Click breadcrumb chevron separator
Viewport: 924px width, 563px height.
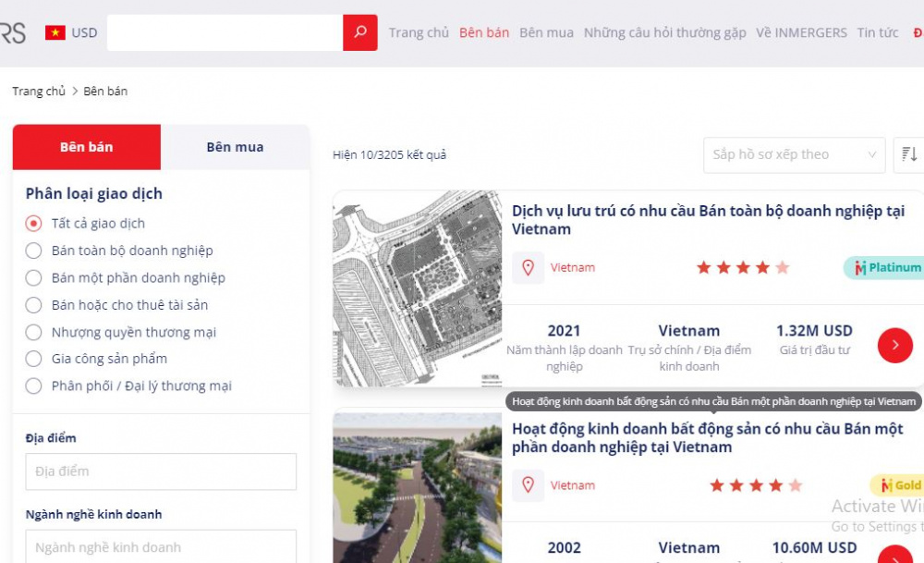click(75, 92)
